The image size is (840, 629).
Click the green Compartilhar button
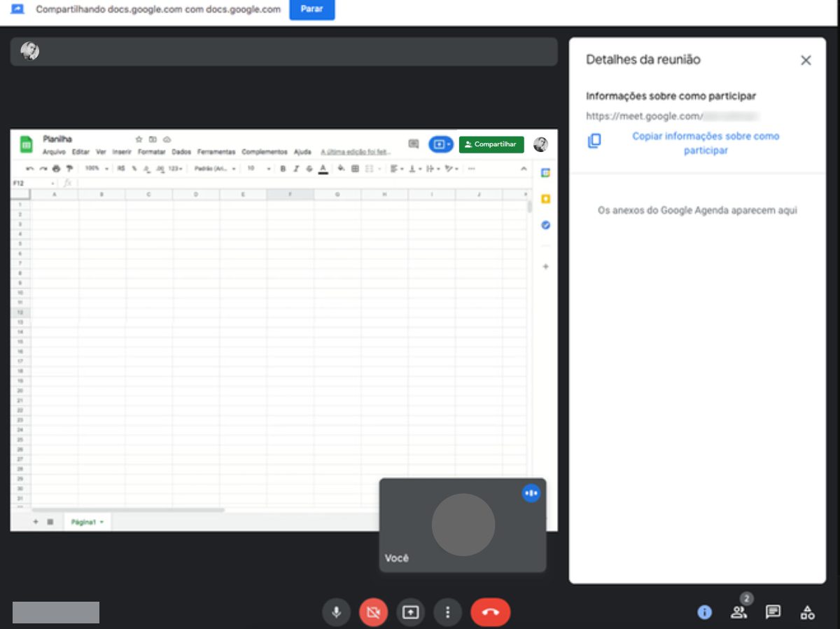[491, 144]
